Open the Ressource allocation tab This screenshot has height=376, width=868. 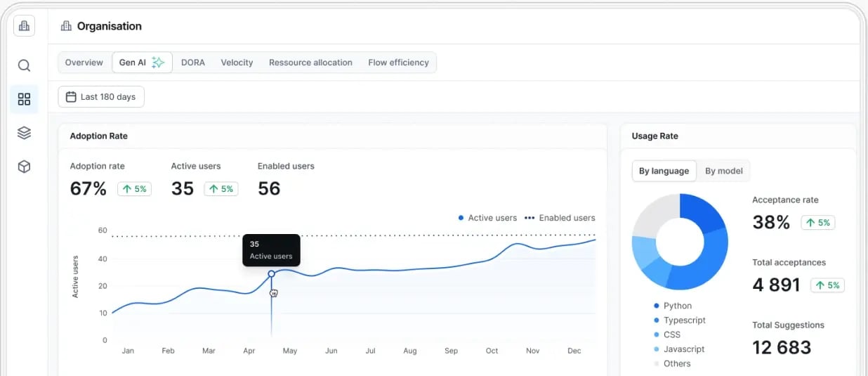[310, 63]
